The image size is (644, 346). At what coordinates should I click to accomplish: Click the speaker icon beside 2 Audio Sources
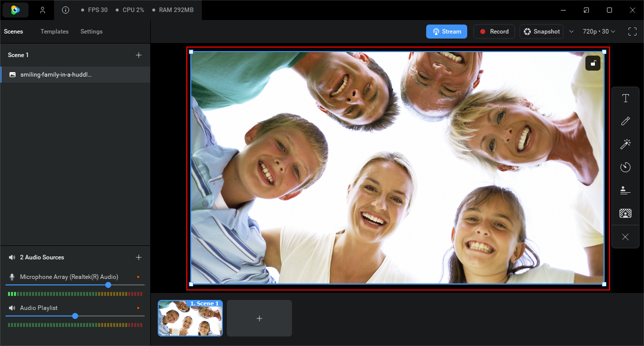pos(12,257)
